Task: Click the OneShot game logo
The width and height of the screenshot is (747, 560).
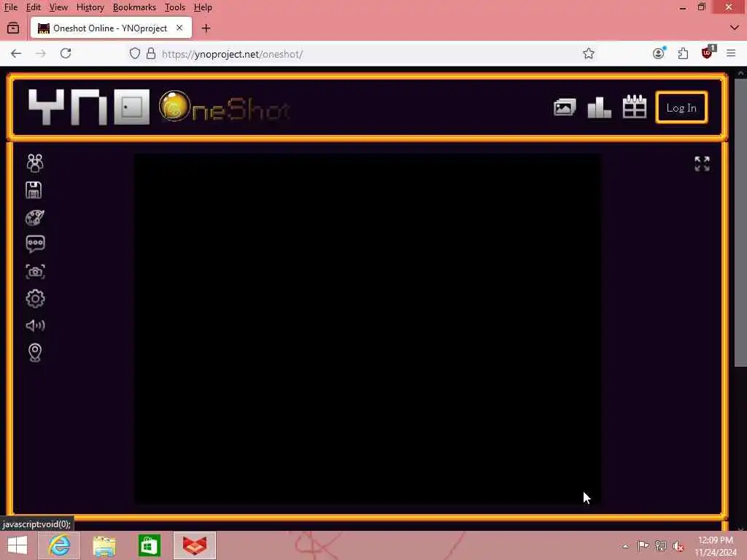Action: click(x=224, y=107)
